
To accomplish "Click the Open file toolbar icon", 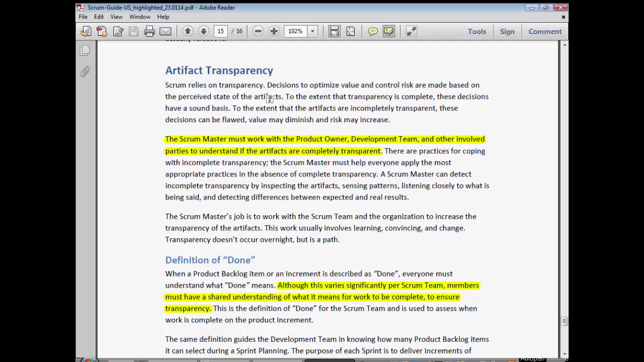I will [x=86, y=31].
